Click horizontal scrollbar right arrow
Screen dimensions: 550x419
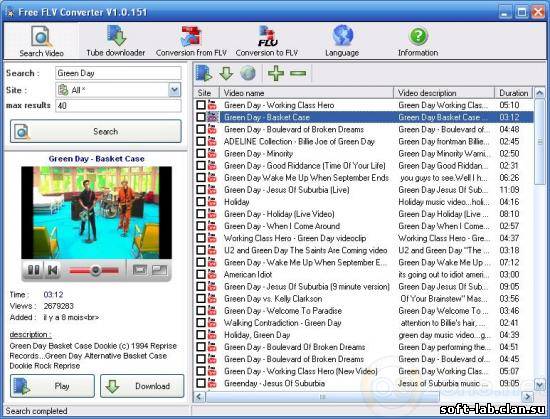pyautogui.click(x=527, y=397)
